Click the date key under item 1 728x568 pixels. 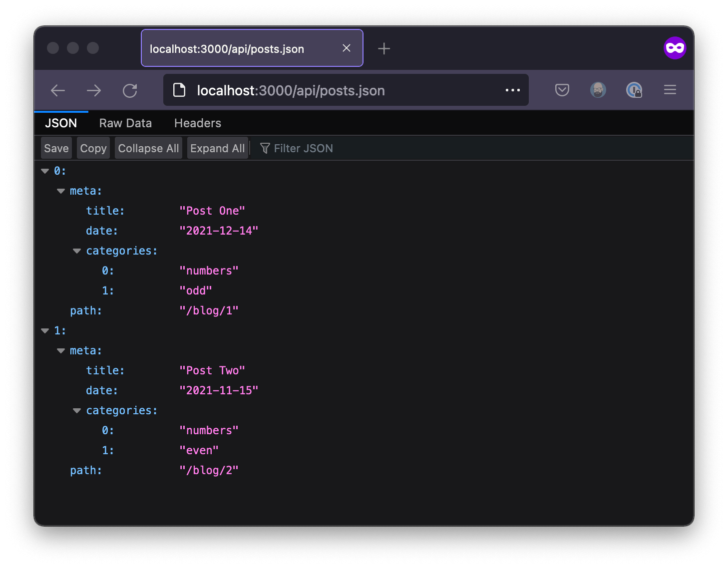tap(102, 390)
